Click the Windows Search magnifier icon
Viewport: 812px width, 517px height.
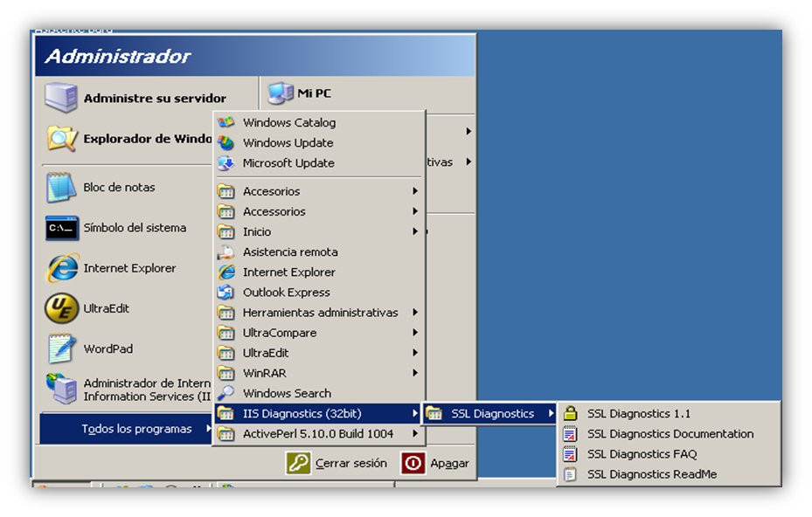tap(226, 393)
